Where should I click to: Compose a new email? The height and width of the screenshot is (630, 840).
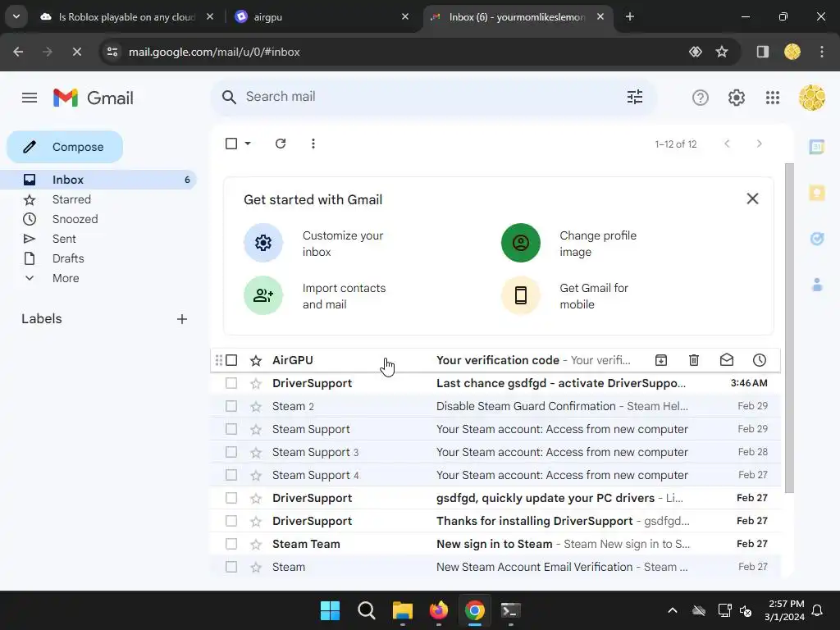click(65, 147)
